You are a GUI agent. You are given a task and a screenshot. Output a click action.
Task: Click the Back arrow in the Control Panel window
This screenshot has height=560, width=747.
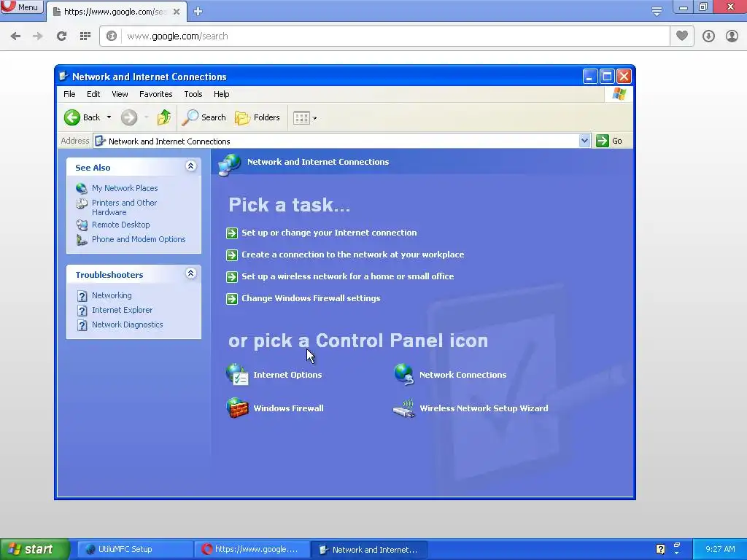coord(72,117)
